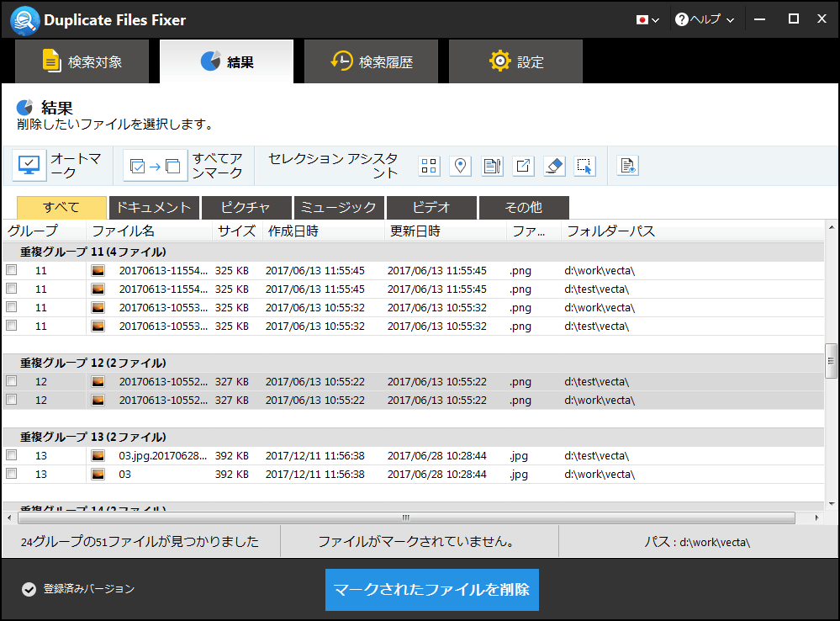840x621 pixels.
Task: Click the Automark monitor icon
Action: [29, 165]
